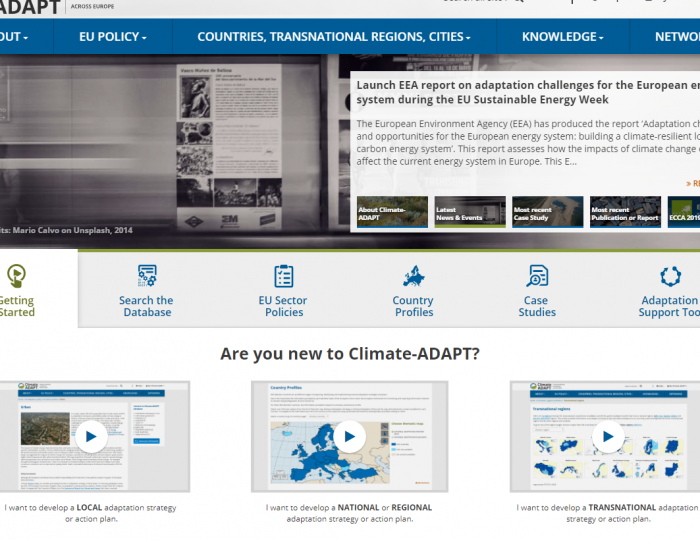
Task: Select the About Climate-ADAPT carousel thumbnail
Action: (392, 212)
